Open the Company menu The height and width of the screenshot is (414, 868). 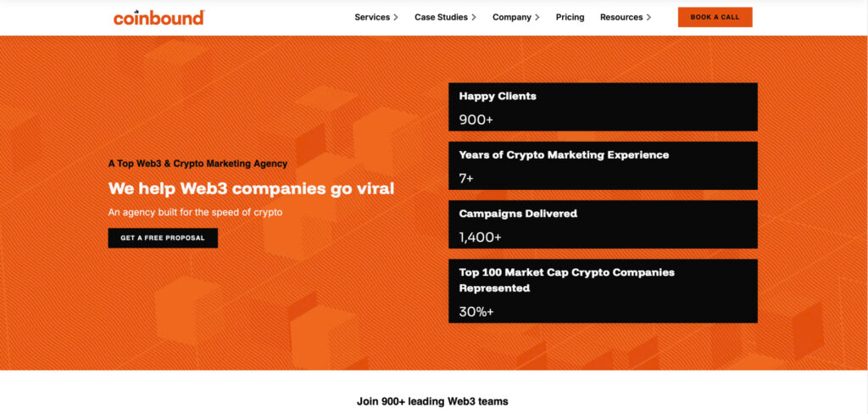click(511, 17)
